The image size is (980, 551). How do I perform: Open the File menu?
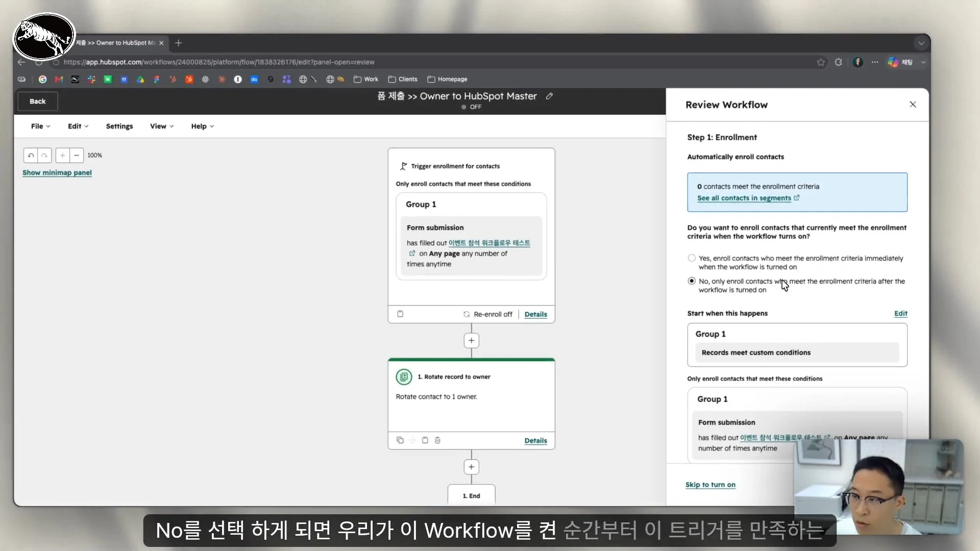coord(40,126)
